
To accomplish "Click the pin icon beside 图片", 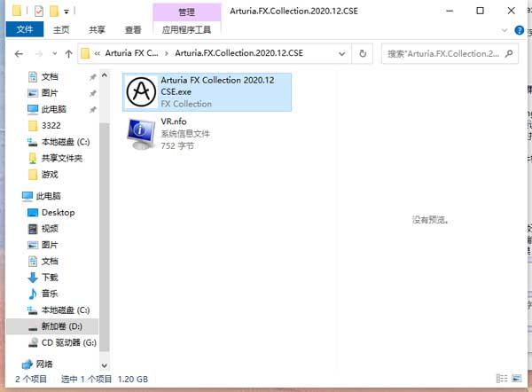I will click(92, 93).
